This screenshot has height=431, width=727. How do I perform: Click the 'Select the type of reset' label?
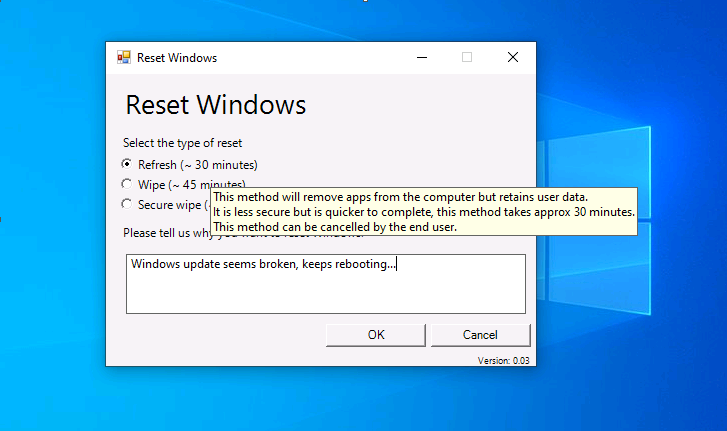(182, 143)
